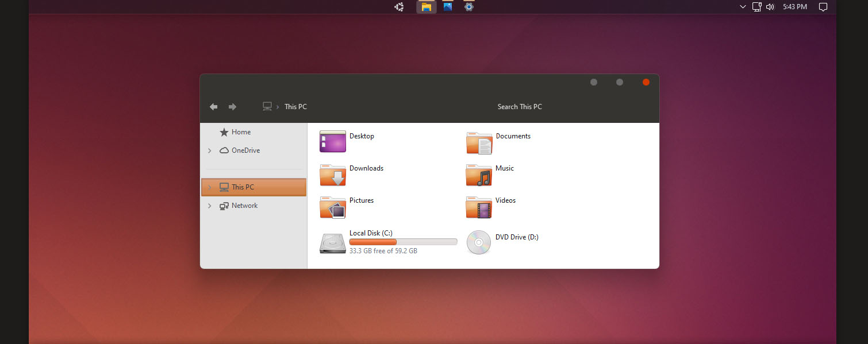The height and width of the screenshot is (344, 868).
Task: Open the notification center
Action: point(823,6)
